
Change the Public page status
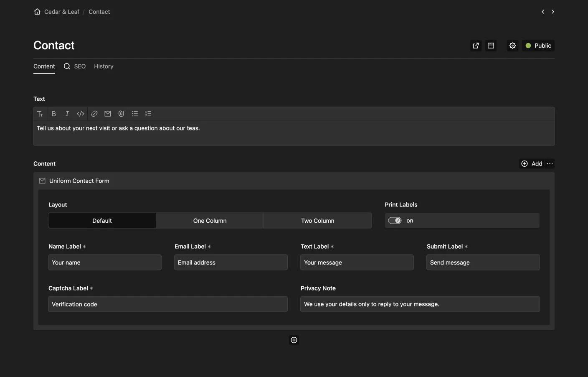(x=538, y=46)
